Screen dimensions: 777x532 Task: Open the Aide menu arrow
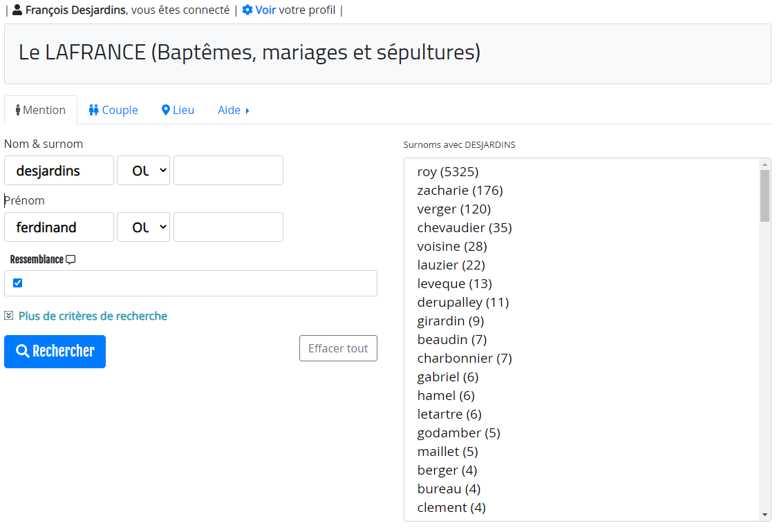[x=247, y=111]
